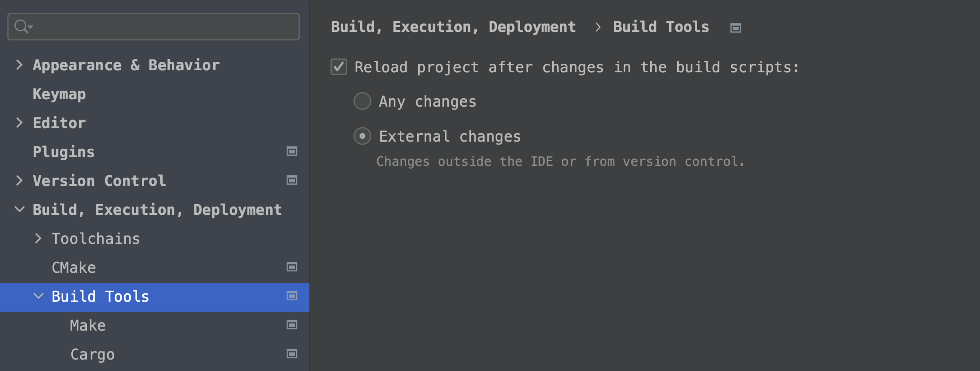Select the External changes radio button
Image resolution: width=980 pixels, height=371 pixels.
[362, 136]
